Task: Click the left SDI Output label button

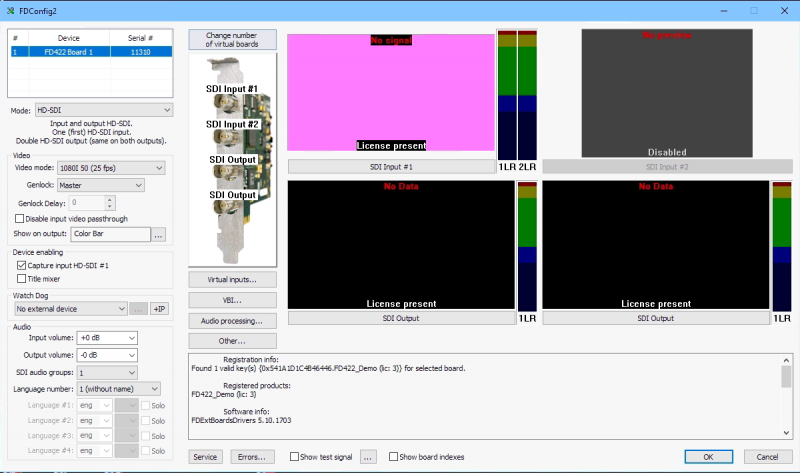Action: point(401,318)
